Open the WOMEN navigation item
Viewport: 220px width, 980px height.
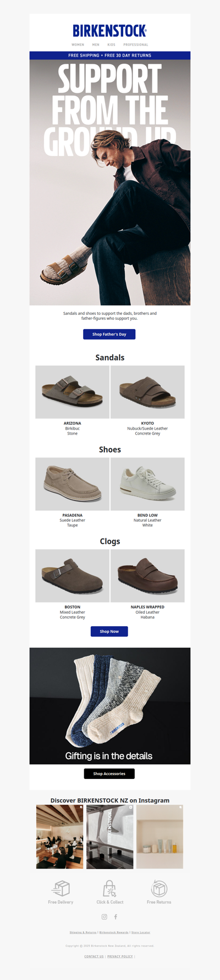78,44
